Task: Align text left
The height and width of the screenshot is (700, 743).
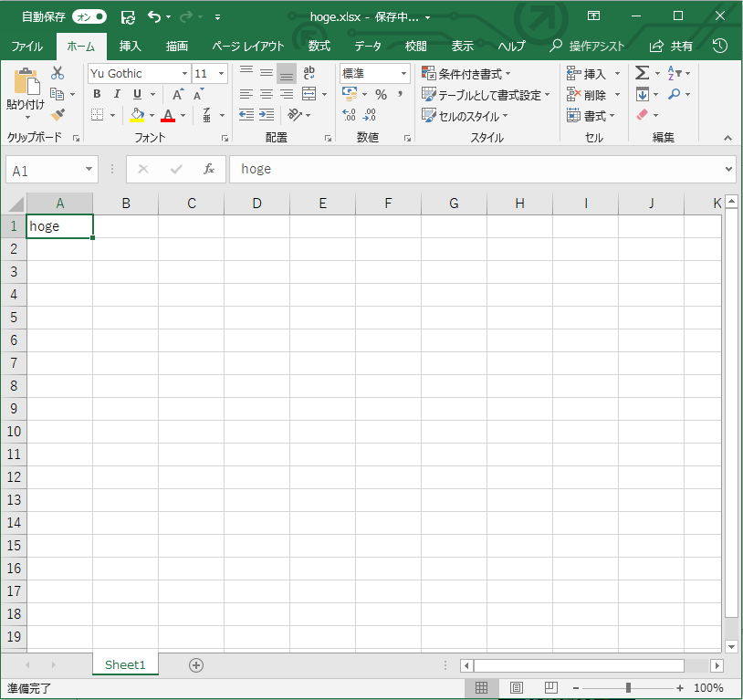Action: (x=246, y=94)
